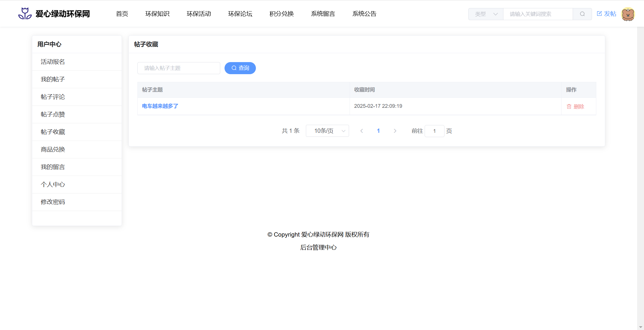Screen dimensions: 644x330
Task: Click the header search magnifier icon
Action: (x=582, y=14)
